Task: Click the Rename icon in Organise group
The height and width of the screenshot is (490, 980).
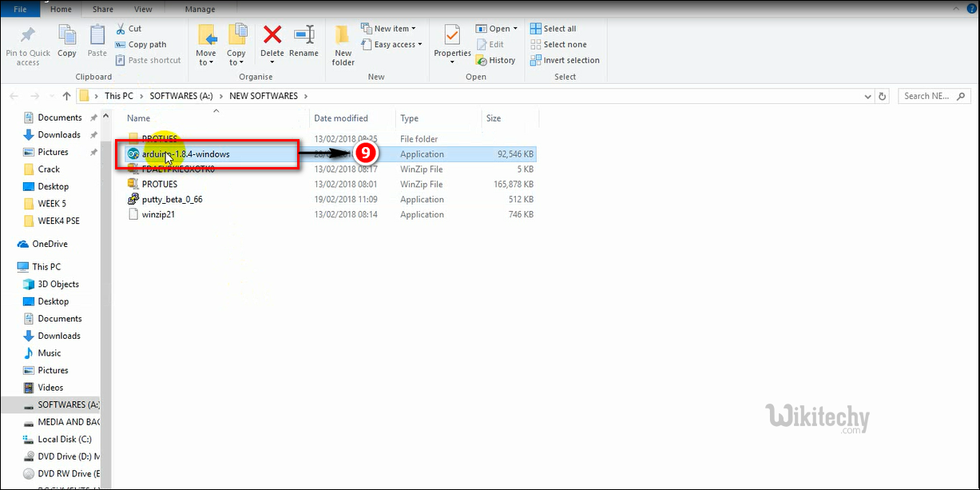Action: tap(304, 35)
